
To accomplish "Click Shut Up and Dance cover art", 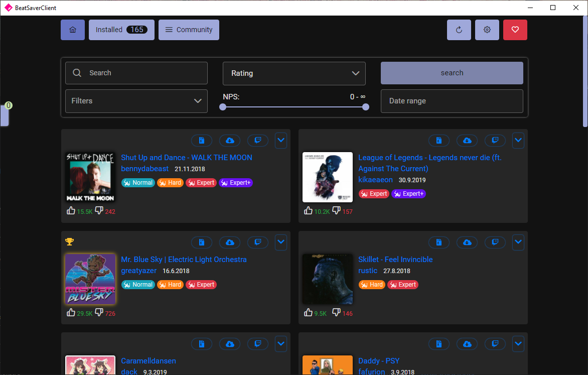I will [90, 177].
